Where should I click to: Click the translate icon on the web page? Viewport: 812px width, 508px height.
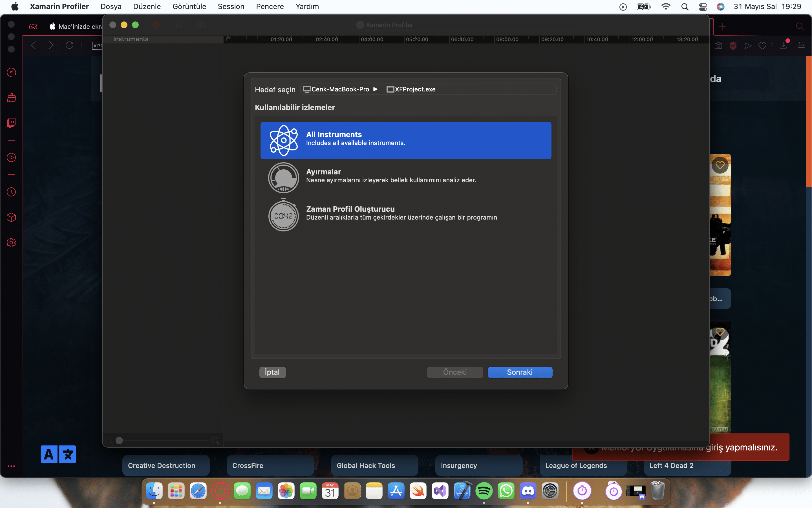tap(58, 454)
